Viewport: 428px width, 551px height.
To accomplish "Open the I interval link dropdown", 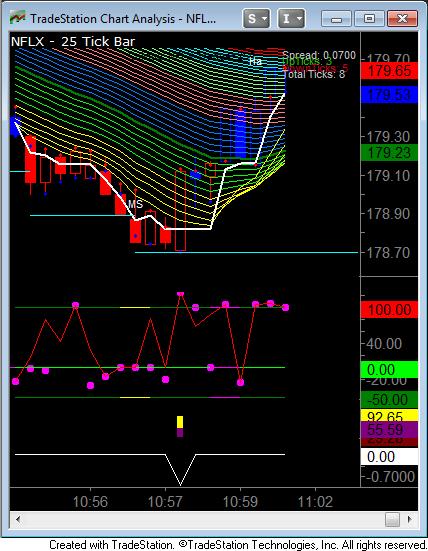I will click(x=291, y=18).
